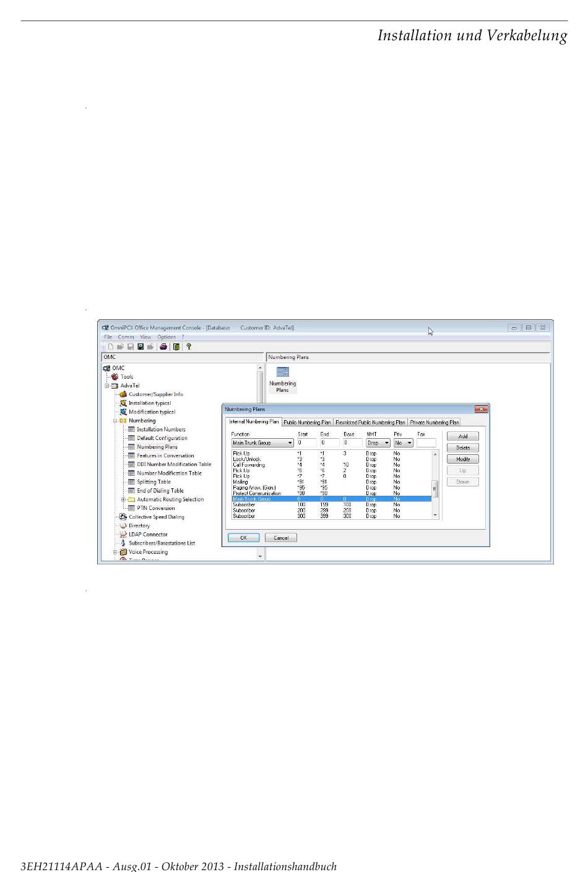Viewport: 588px width, 872px height.
Task: Collapse the Numbering tree node
Action: tap(115, 421)
